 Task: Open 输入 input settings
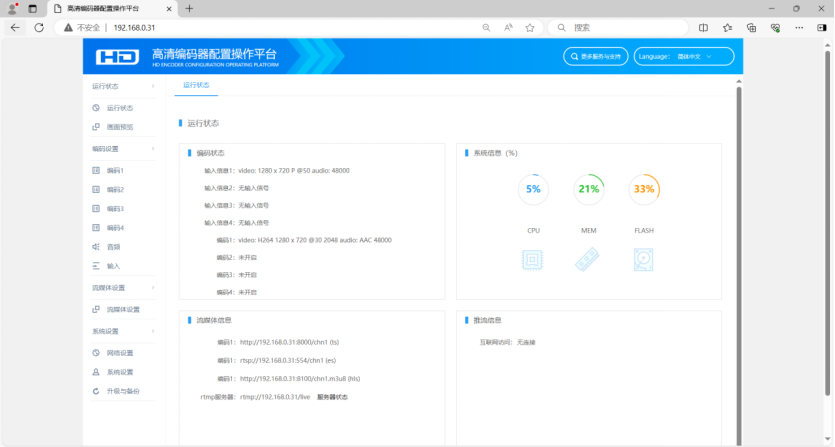point(107,266)
